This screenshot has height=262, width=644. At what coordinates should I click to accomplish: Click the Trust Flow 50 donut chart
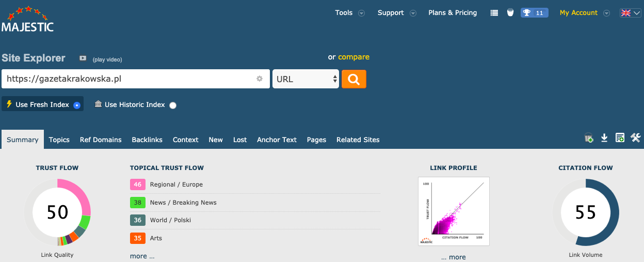point(57,212)
